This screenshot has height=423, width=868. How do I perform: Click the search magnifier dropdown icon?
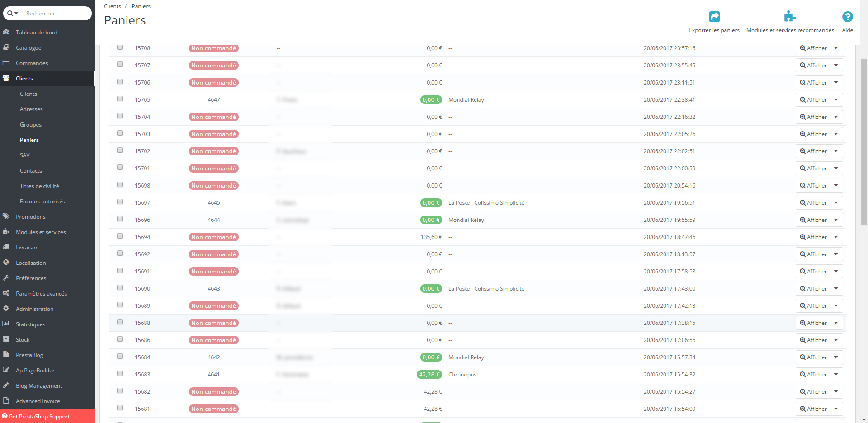pos(13,14)
